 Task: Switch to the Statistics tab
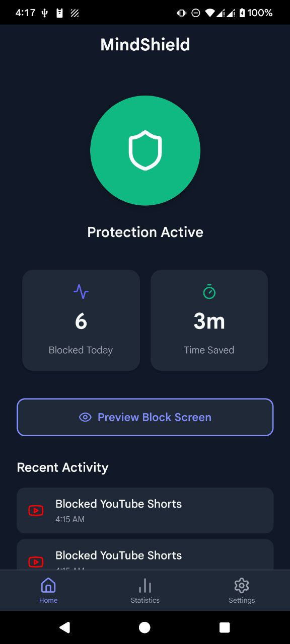pyautogui.click(x=145, y=590)
